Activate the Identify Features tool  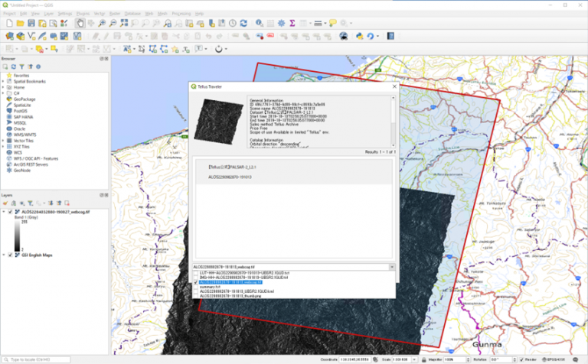[259, 23]
